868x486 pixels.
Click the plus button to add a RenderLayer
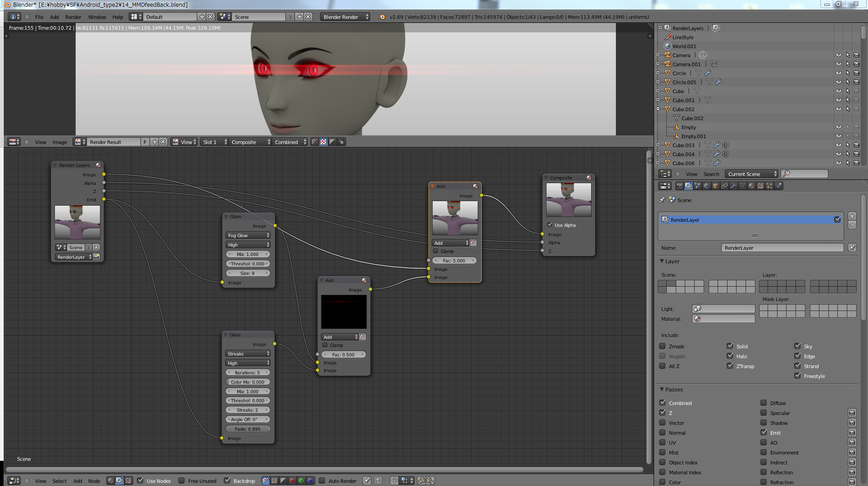coord(852,216)
